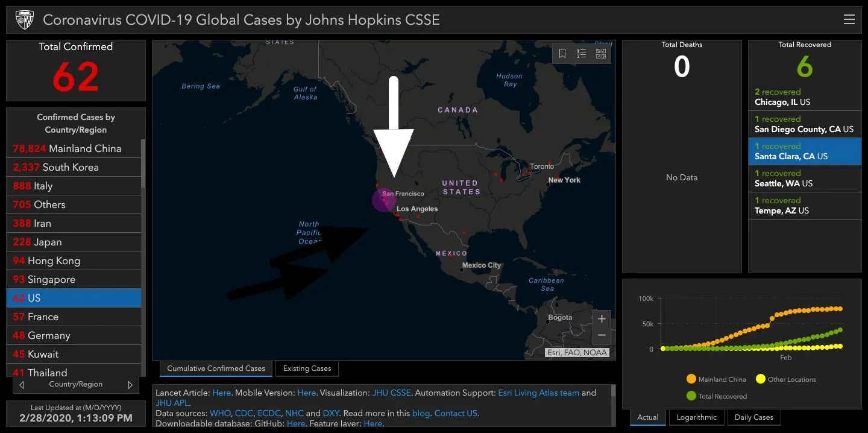Viewport: 868px width, 433px height.
Task: Click the Johns Hopkins shield logo
Action: (25, 20)
